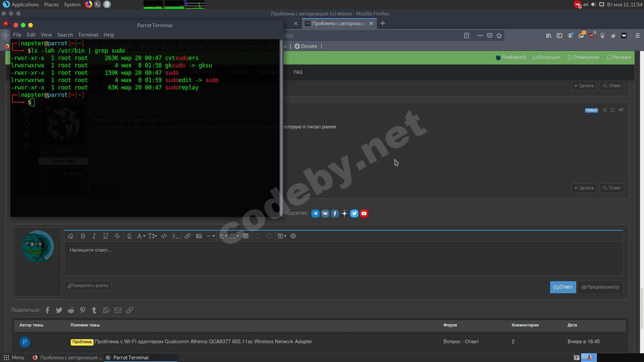This screenshot has width=644, height=362.
Task: Switch to the FAQ tab
Action: [298, 72]
